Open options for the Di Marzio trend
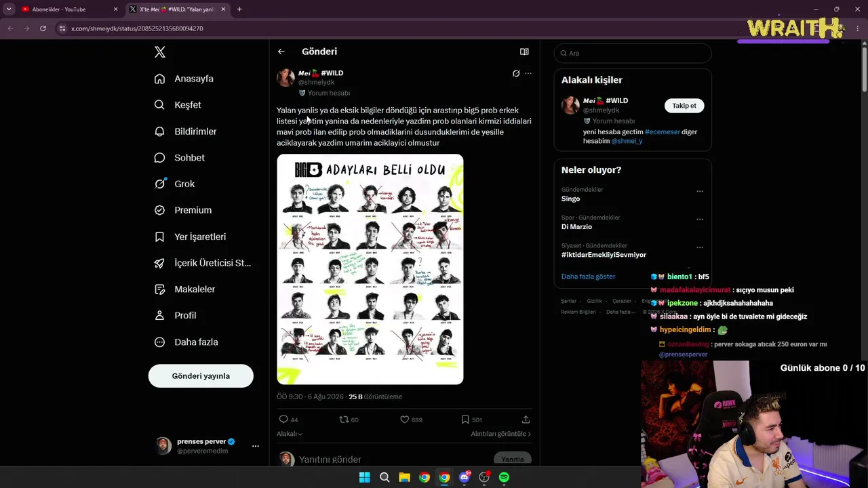The image size is (868, 488). pyautogui.click(x=700, y=219)
